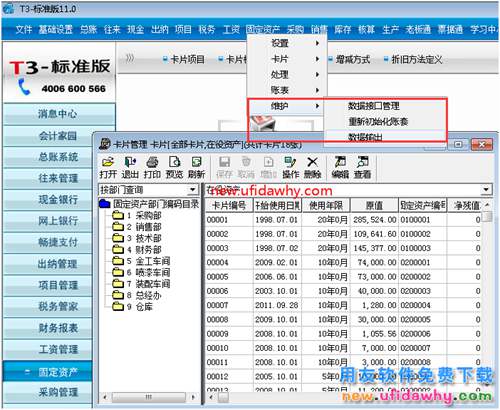Click the 查看 (View) toolbar icon

pos(362,167)
